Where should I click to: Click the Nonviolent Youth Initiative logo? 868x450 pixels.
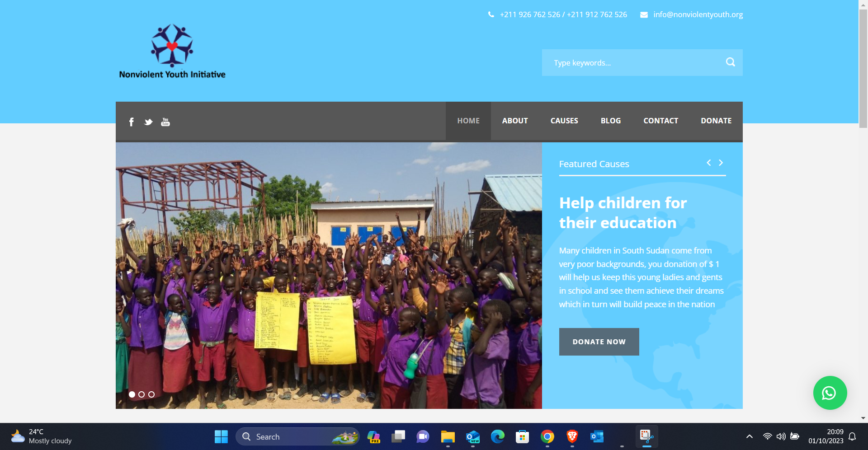(172, 52)
